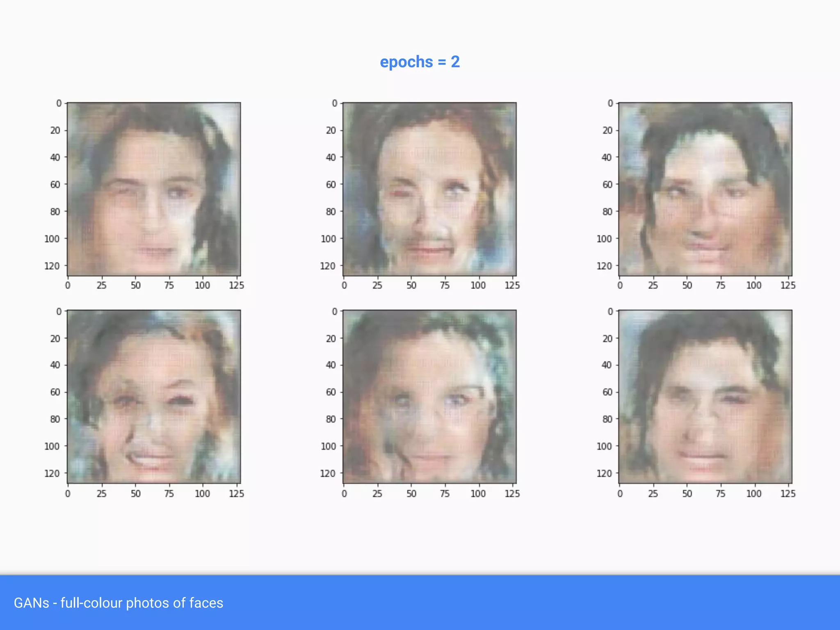
Task: Click x-axis tick '100' of top-right plot
Action: [753, 285]
